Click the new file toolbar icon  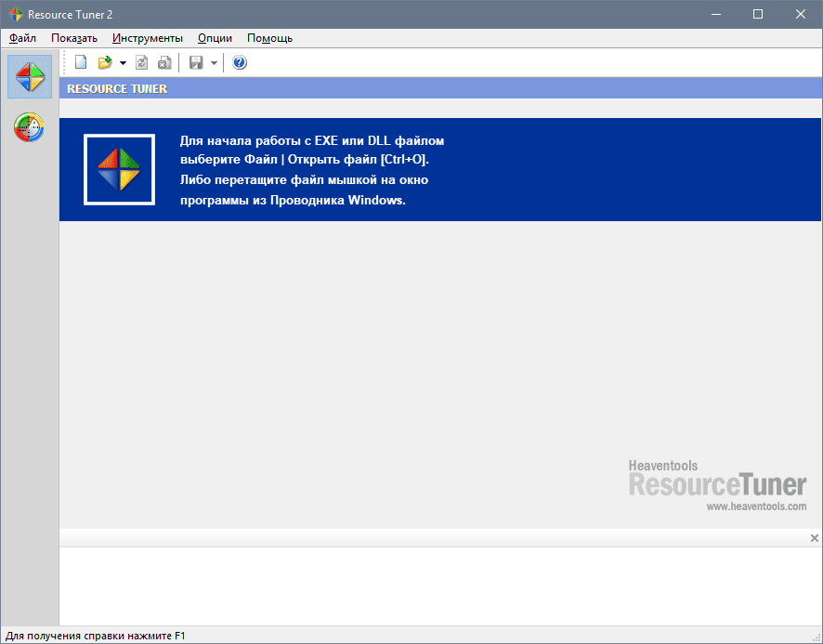[81, 63]
